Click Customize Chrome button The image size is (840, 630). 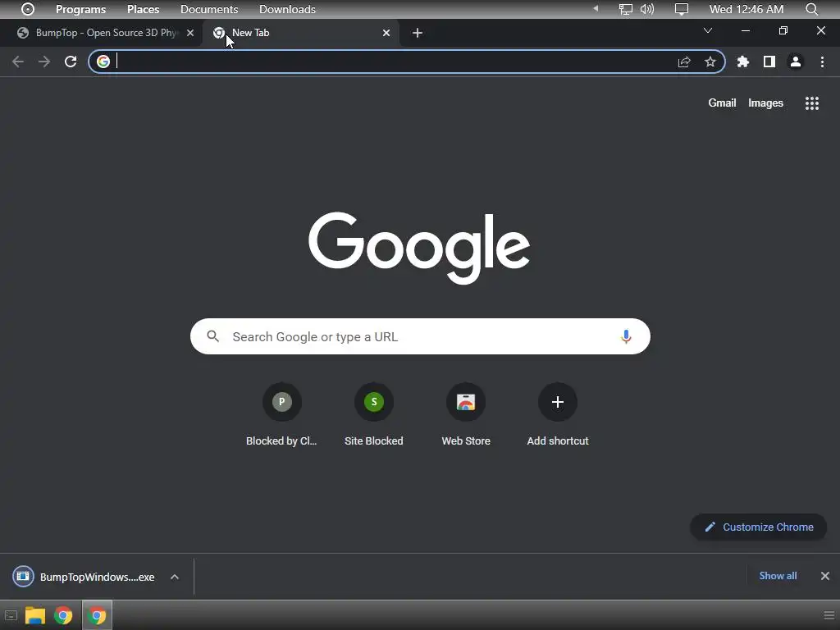[759, 527]
